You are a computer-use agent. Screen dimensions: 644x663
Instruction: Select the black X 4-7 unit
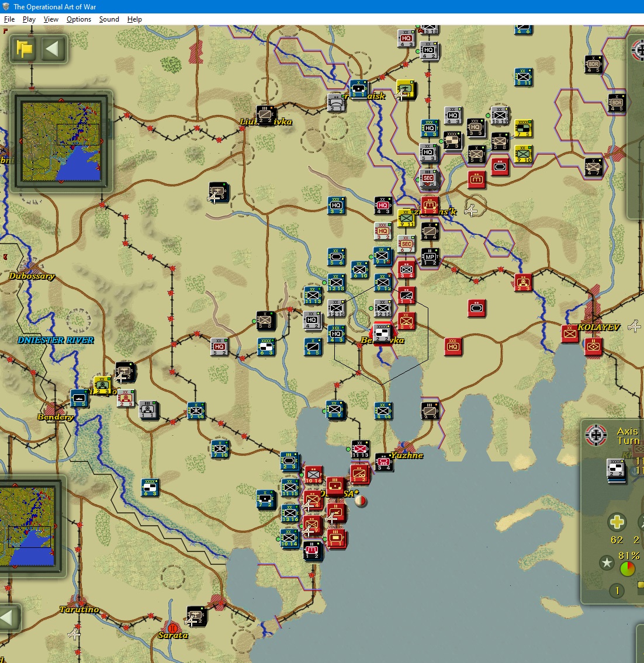click(594, 166)
